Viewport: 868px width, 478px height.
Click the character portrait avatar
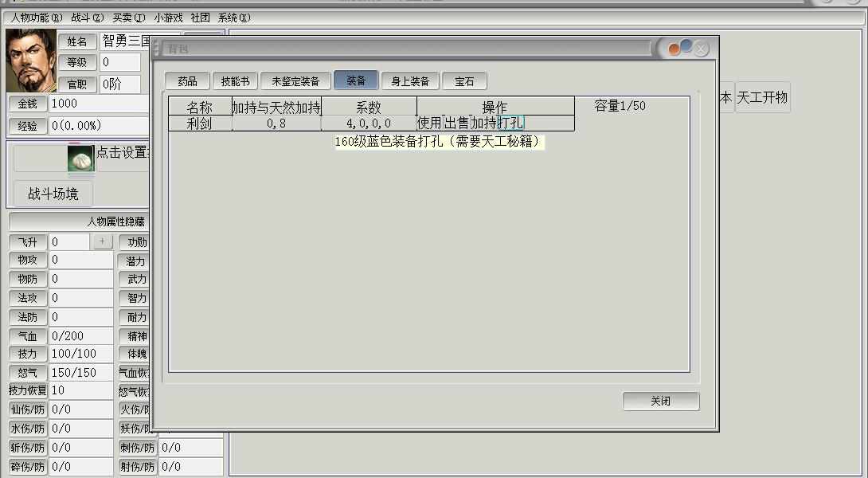click(31, 61)
